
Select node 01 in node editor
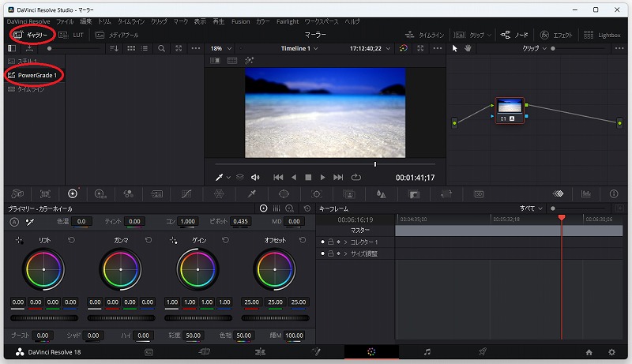(510, 111)
